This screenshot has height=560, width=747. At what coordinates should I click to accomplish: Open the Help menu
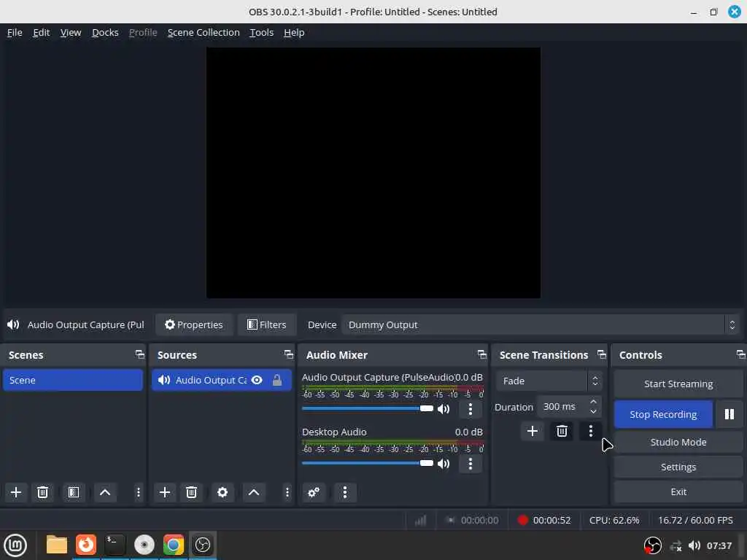tap(294, 32)
